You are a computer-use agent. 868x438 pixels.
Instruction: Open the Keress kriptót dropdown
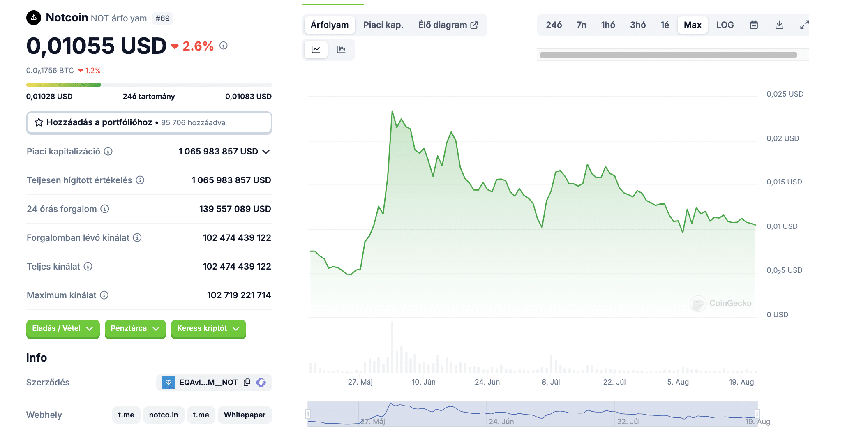(x=208, y=329)
